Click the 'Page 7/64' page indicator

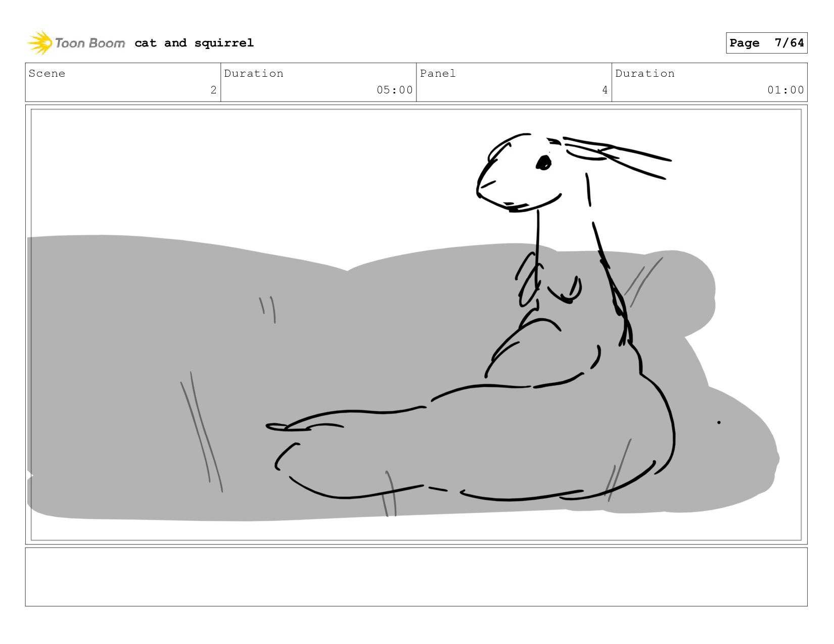766,43
